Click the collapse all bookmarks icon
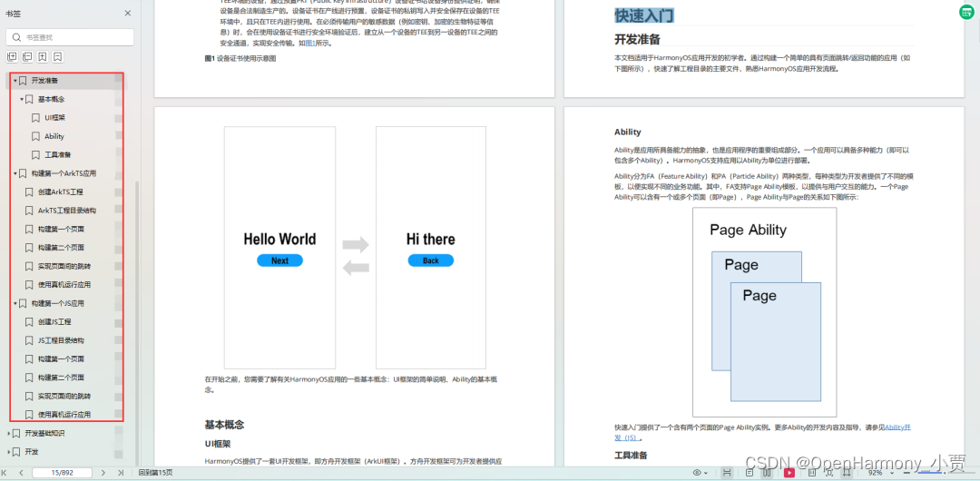The image size is (980, 481). point(27,57)
